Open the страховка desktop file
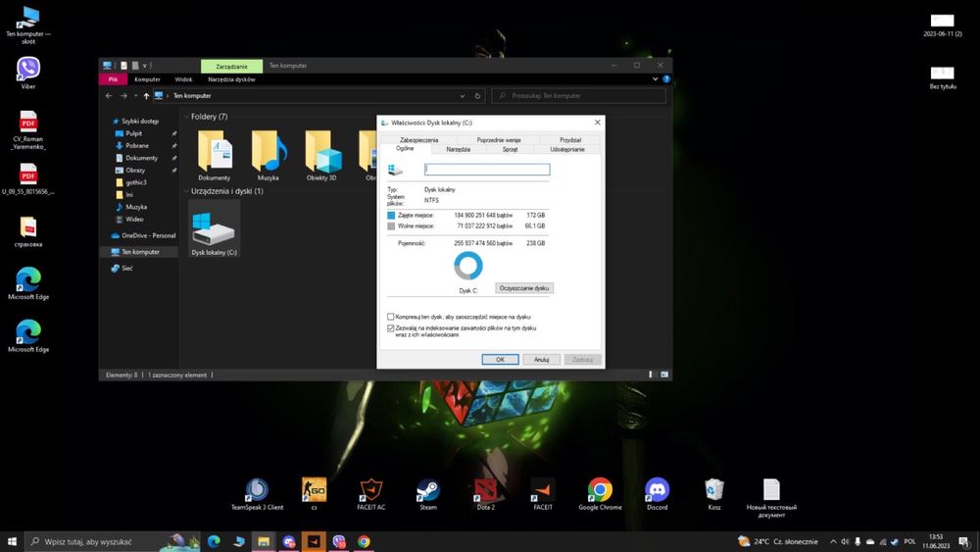 click(28, 230)
